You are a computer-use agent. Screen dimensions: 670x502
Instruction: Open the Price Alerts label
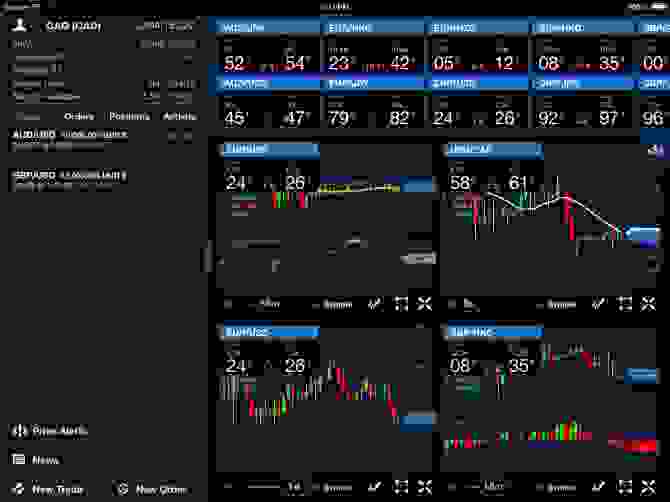tap(60, 431)
